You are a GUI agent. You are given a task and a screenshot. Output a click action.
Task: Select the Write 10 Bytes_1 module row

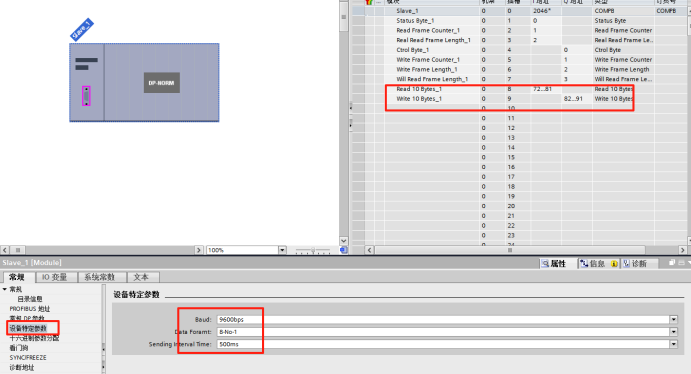click(520, 99)
